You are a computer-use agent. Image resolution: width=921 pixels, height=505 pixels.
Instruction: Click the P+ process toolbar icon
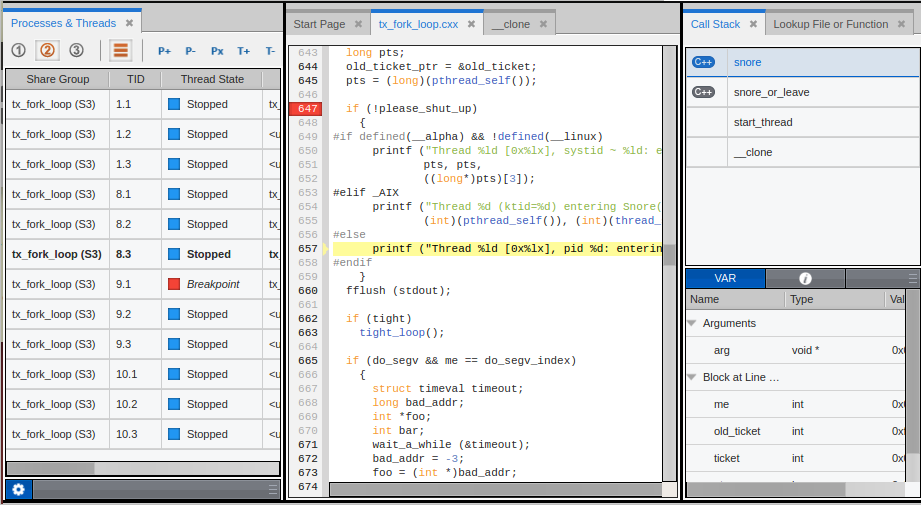point(164,51)
